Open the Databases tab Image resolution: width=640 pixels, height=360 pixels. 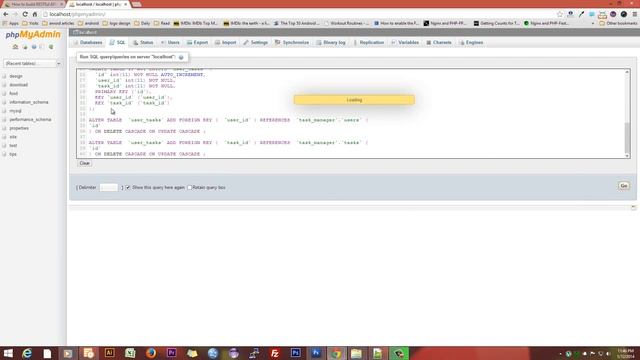pyautogui.click(x=87, y=42)
